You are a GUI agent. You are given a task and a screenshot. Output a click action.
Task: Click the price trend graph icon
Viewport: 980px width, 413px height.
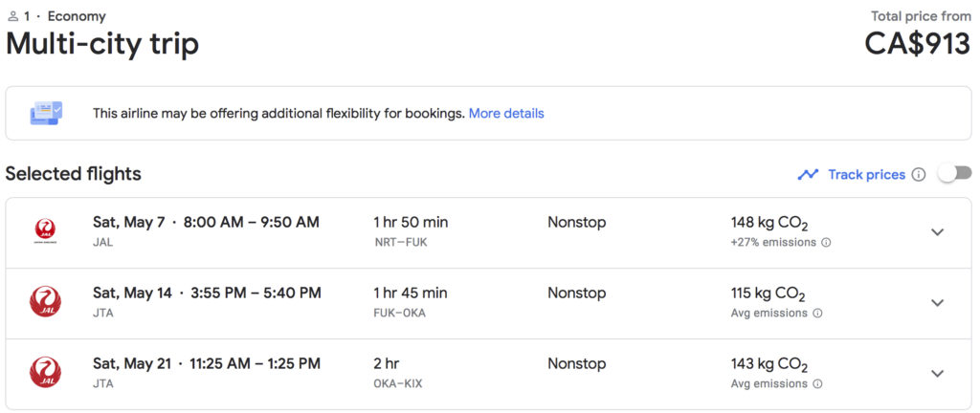click(x=809, y=174)
